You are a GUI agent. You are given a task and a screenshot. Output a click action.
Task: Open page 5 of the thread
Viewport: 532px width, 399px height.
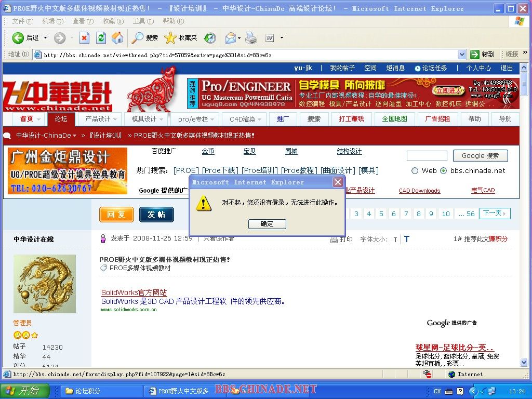[381, 214]
